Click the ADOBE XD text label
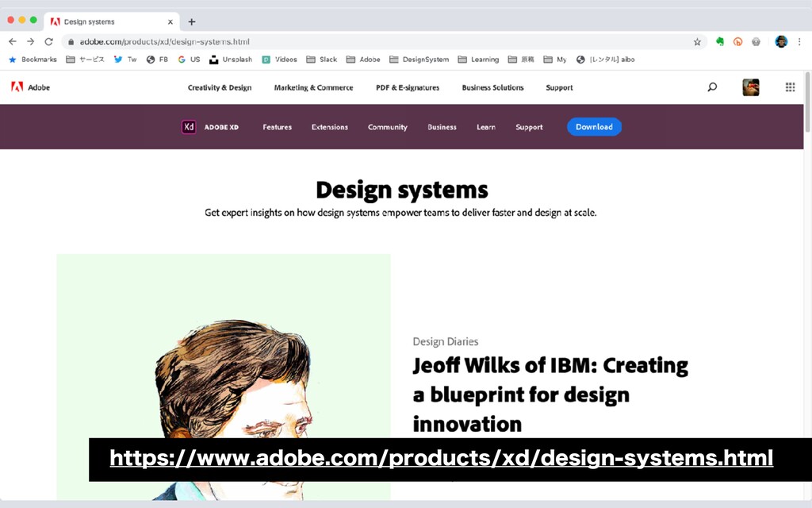Image resolution: width=812 pixels, height=508 pixels. click(x=221, y=127)
